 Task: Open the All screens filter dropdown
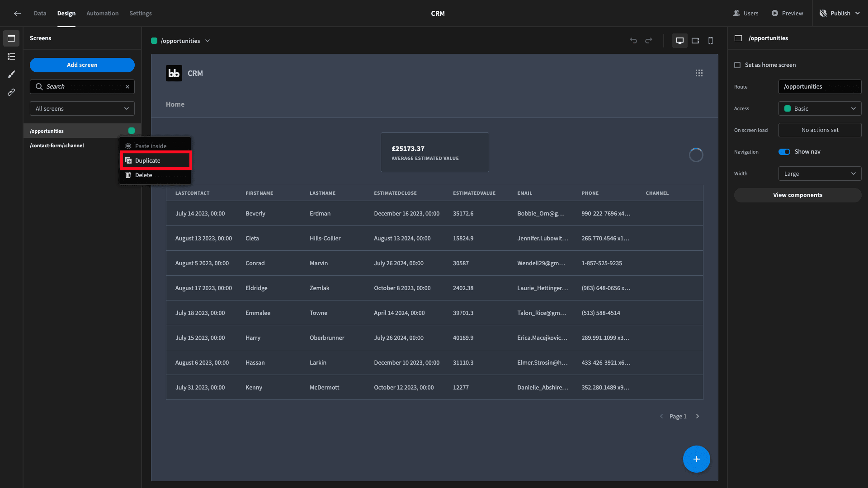coord(82,108)
